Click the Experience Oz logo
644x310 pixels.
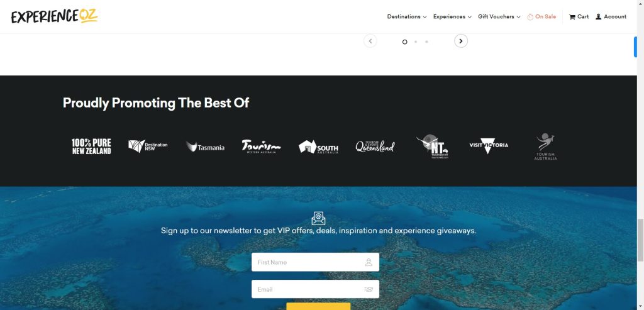pyautogui.click(x=54, y=16)
